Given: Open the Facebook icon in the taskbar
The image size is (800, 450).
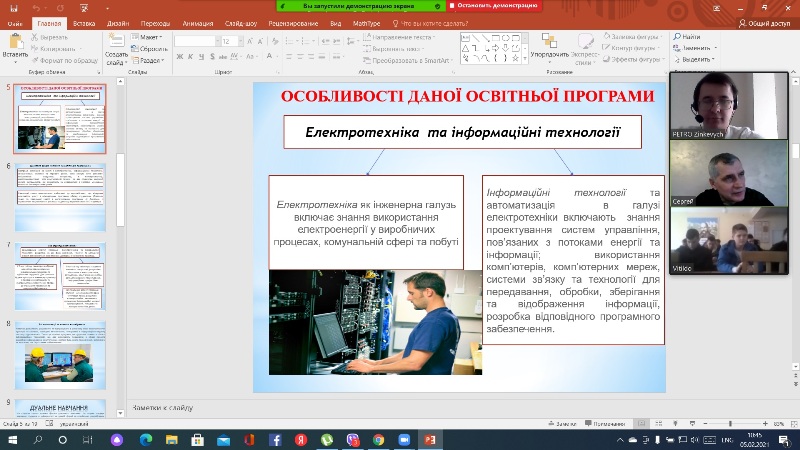Looking at the screenshot, I should (275, 439).
